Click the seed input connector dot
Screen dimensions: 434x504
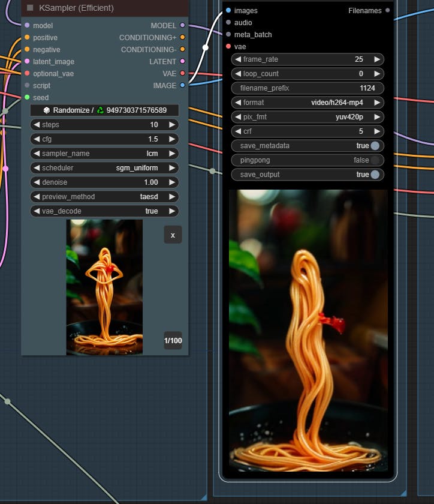pos(27,97)
